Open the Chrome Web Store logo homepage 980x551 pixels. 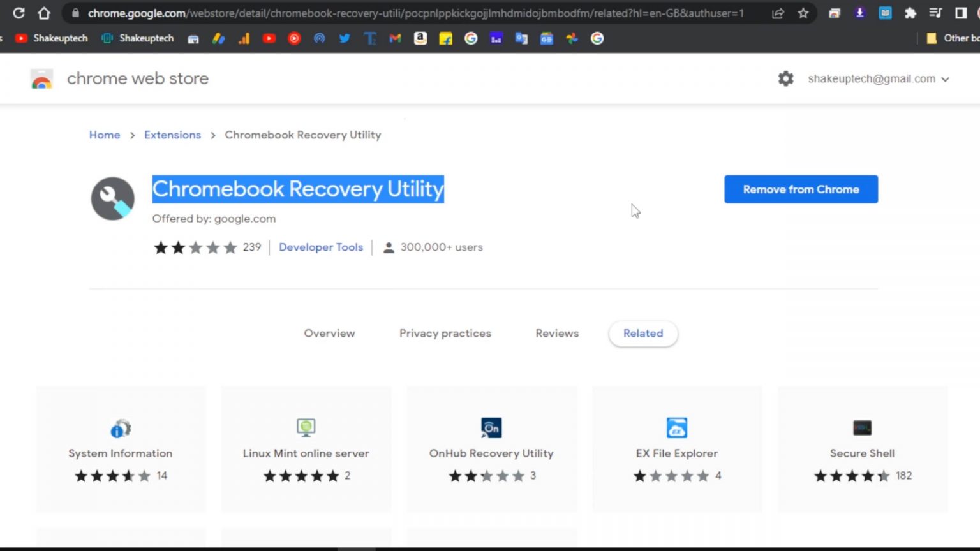[x=41, y=78]
